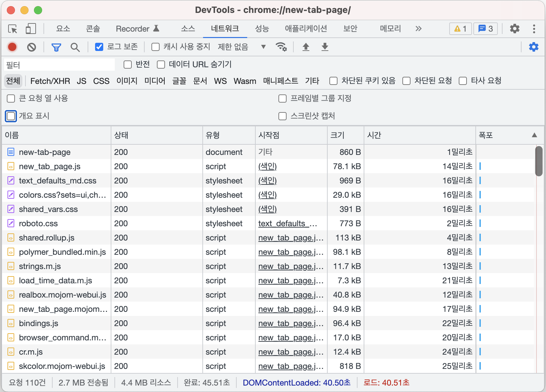The image size is (546, 392).
Task: Check the 반전 checkbox
Action: pyautogui.click(x=128, y=65)
